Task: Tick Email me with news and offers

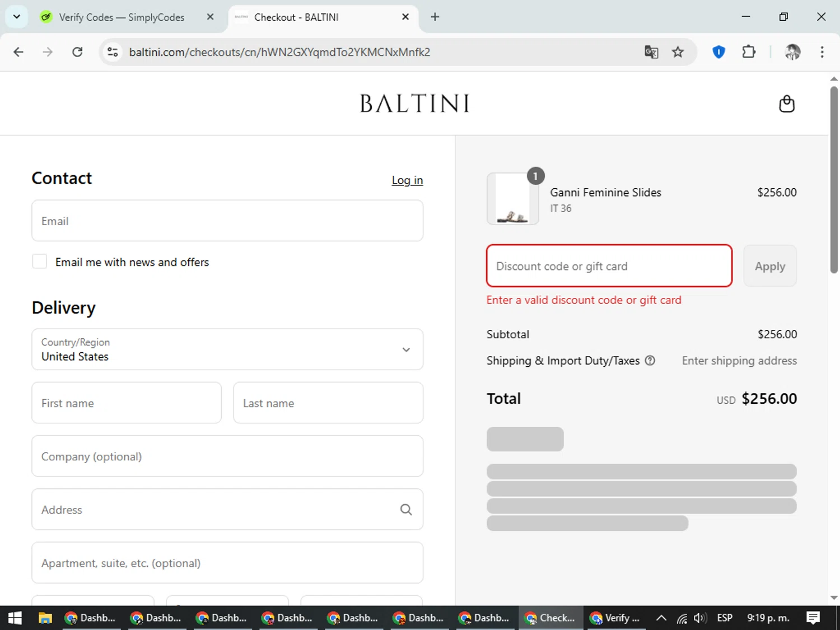Action: 40,262
